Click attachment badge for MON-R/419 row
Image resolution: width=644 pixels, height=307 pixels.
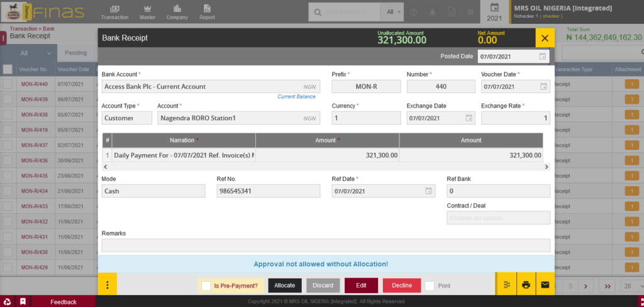point(632,130)
